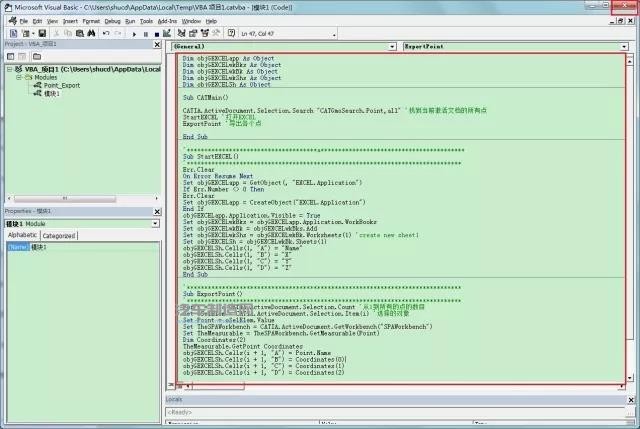The width and height of the screenshot is (640, 429).
Task: Run the macro with the play icon
Action: [x=134, y=34]
